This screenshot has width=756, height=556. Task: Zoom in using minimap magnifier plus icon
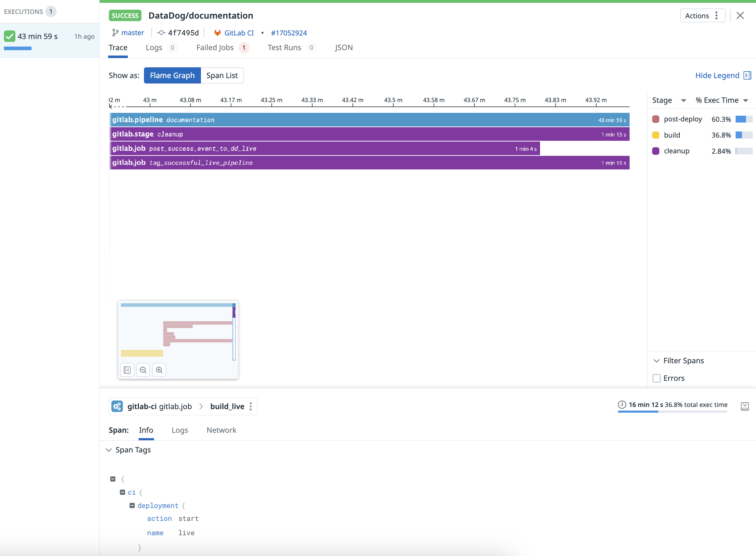[x=159, y=370]
